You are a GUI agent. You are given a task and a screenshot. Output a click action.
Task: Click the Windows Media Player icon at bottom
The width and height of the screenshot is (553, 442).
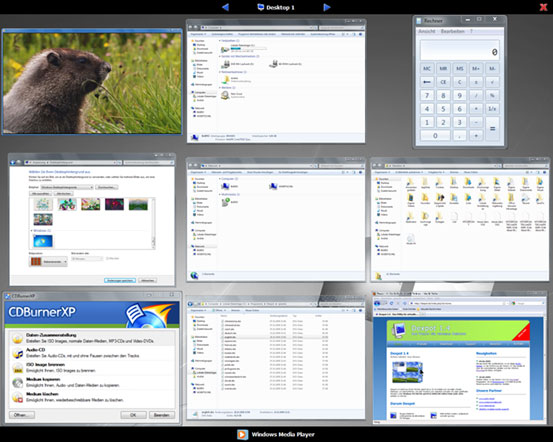tap(242, 434)
